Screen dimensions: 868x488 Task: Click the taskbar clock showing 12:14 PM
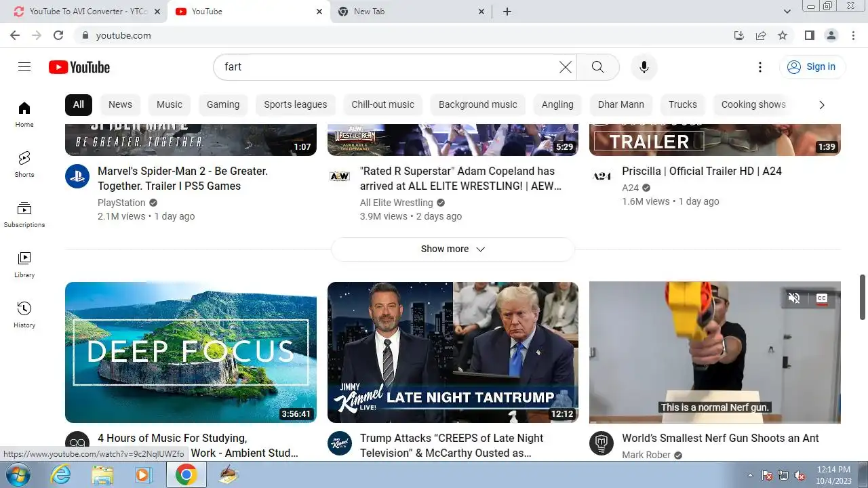pos(833,474)
